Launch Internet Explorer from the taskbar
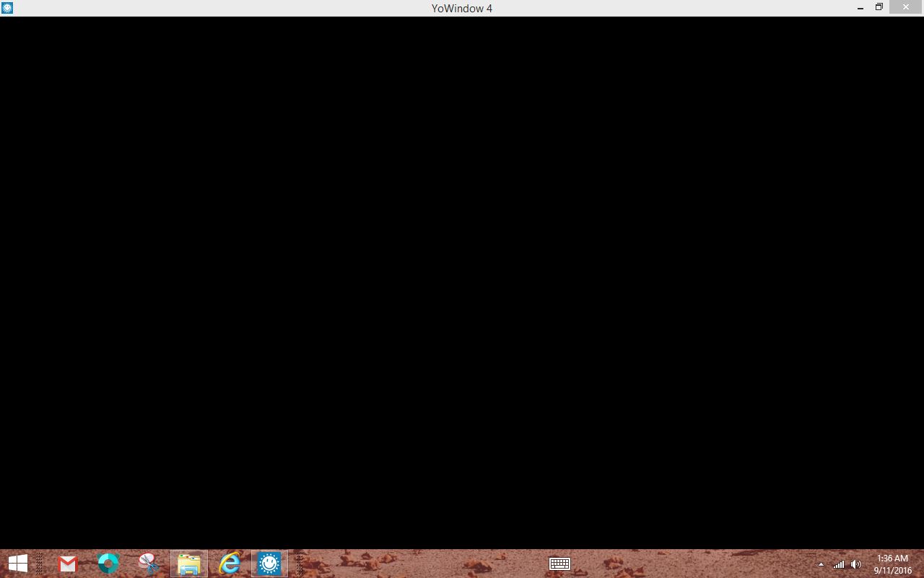 (230, 564)
